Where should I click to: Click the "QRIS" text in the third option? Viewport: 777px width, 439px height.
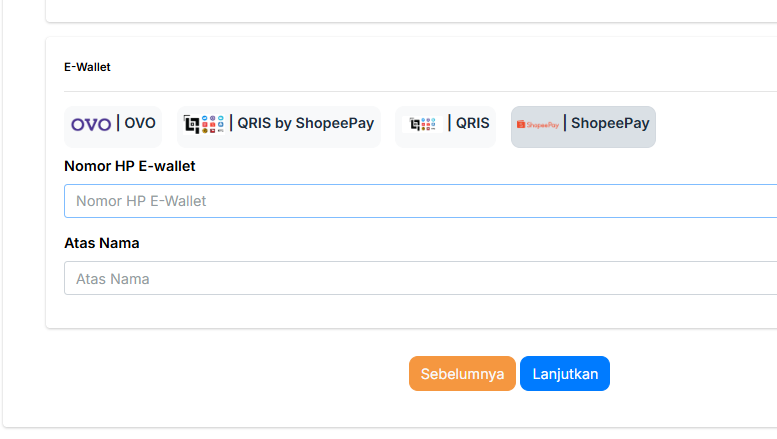tap(473, 124)
